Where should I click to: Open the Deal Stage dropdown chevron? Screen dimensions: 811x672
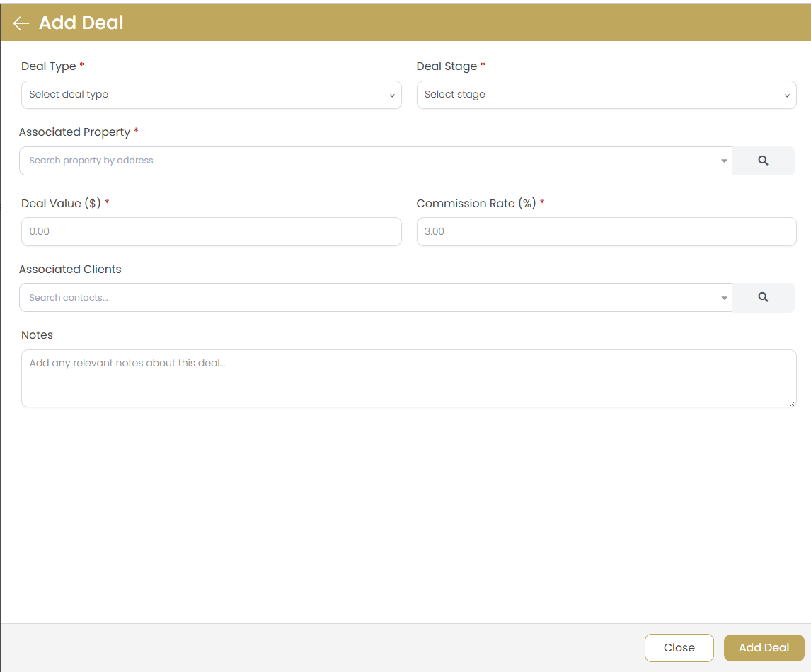(x=787, y=95)
